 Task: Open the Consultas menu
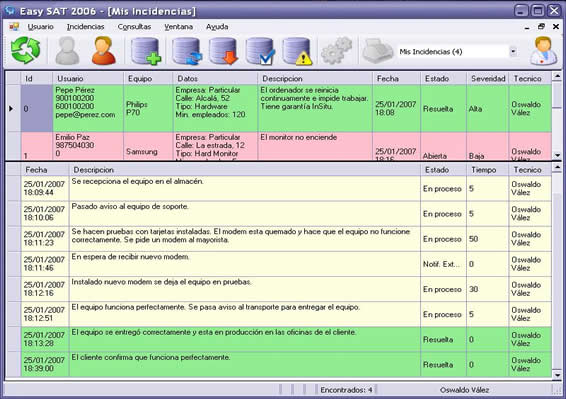(x=134, y=27)
